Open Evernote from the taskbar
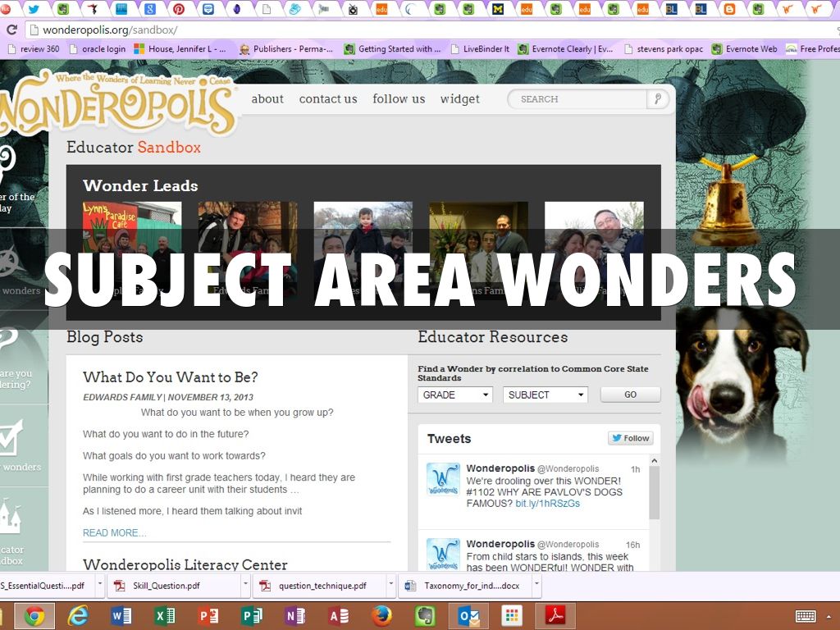Viewport: 840px width, 630px height. (x=424, y=615)
